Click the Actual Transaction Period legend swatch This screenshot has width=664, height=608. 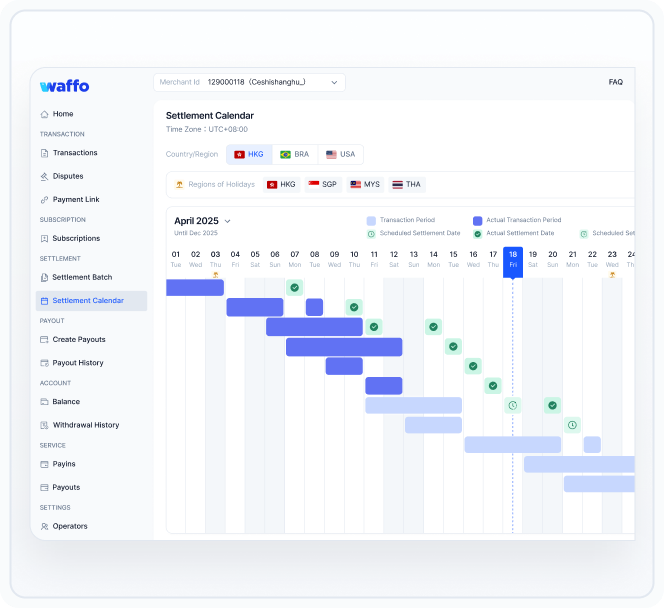478,221
